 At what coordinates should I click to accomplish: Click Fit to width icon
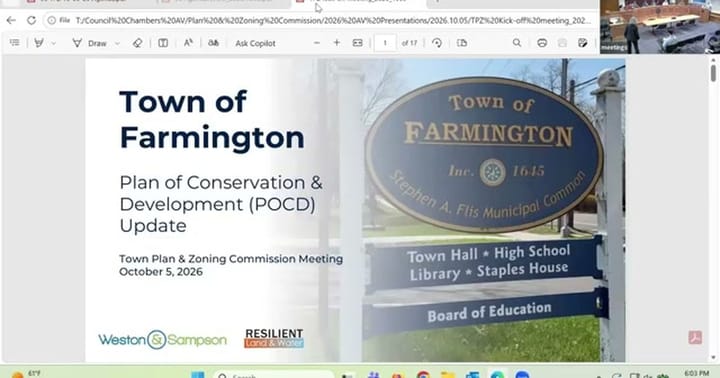pyautogui.click(x=357, y=43)
